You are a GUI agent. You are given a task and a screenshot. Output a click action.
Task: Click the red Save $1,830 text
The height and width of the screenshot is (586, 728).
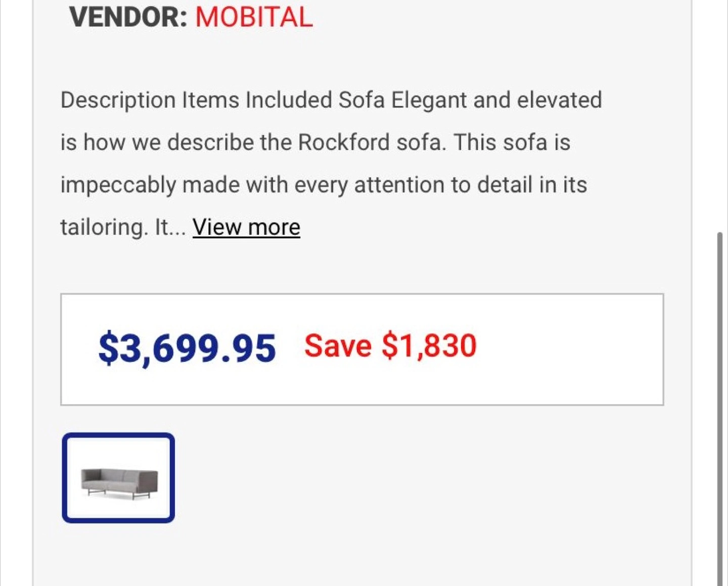[x=390, y=346]
